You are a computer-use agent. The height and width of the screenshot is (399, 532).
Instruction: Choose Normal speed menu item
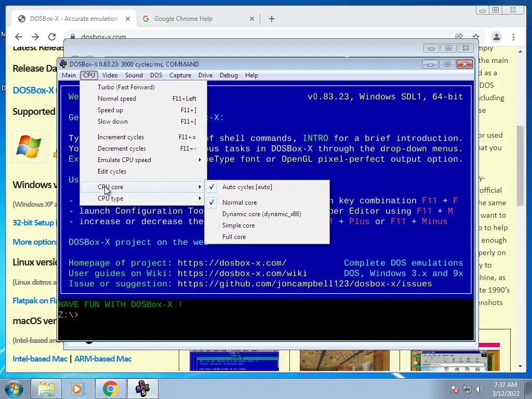click(143, 99)
